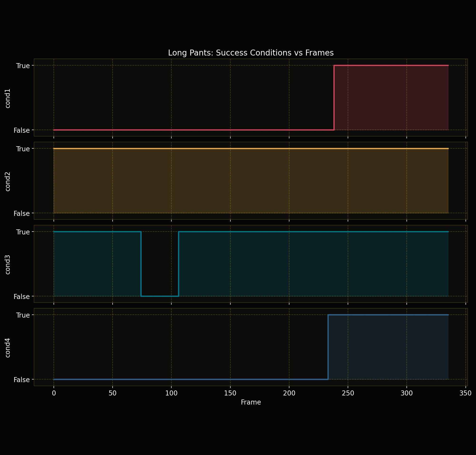
Task: Click the red cond1 line's vertical rising edge
Action: coord(334,98)
